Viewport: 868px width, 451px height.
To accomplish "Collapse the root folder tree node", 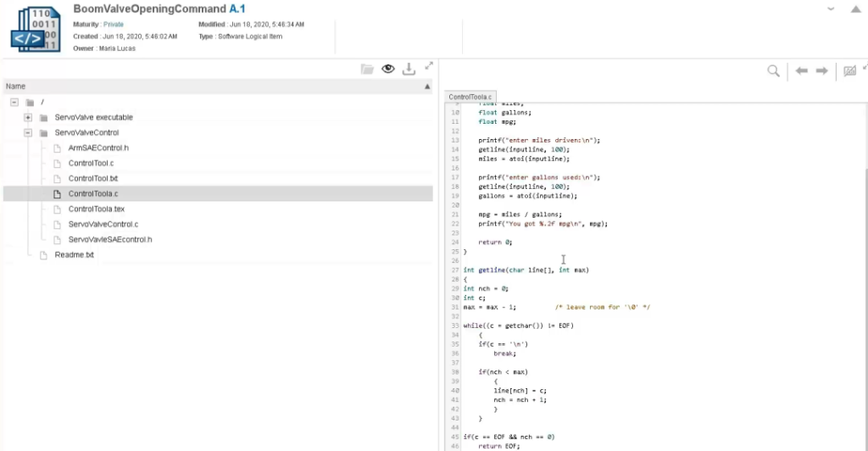I will click(x=14, y=102).
